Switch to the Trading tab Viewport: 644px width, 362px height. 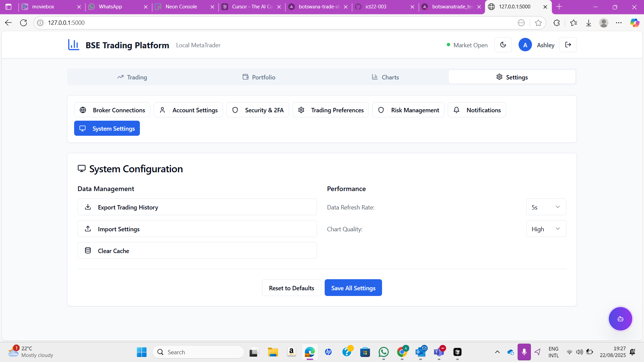tap(132, 77)
